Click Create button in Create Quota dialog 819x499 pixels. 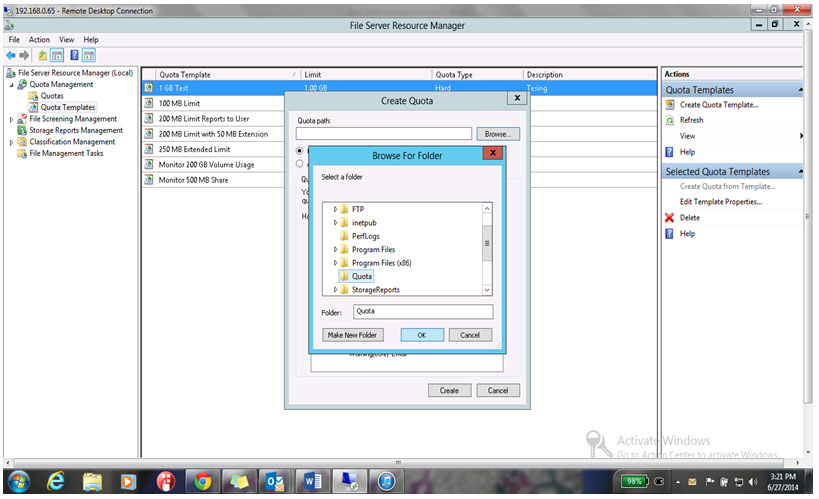tap(450, 390)
